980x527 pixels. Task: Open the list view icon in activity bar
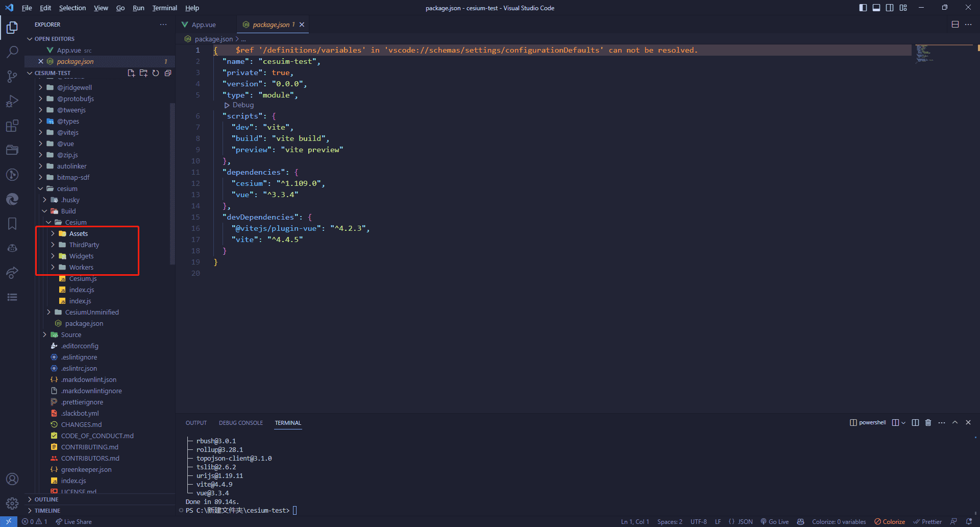point(12,297)
